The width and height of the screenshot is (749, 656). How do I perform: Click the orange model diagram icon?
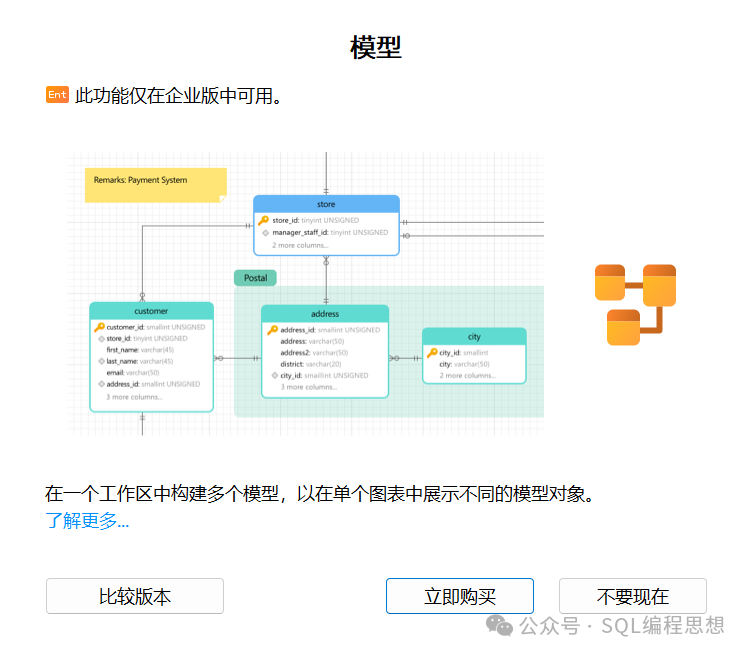[635, 305]
